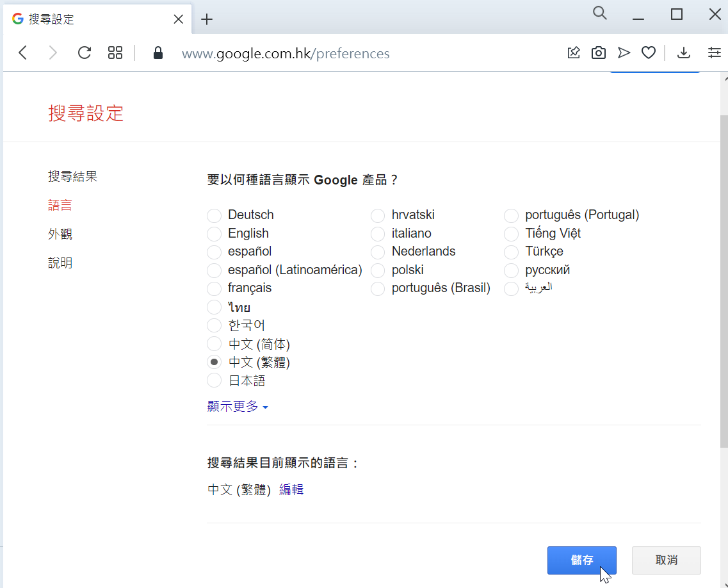728x588 pixels.
Task: Click the browser forward arrow
Action: (x=53, y=53)
